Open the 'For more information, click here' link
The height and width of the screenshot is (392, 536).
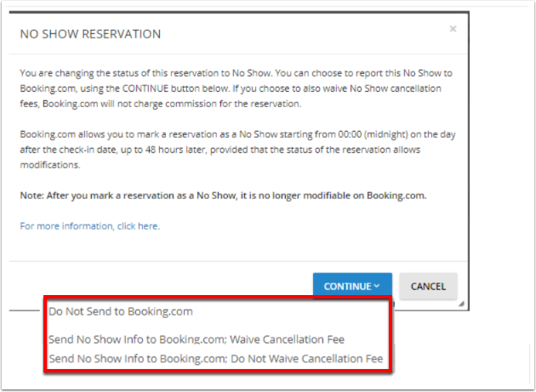pos(90,226)
